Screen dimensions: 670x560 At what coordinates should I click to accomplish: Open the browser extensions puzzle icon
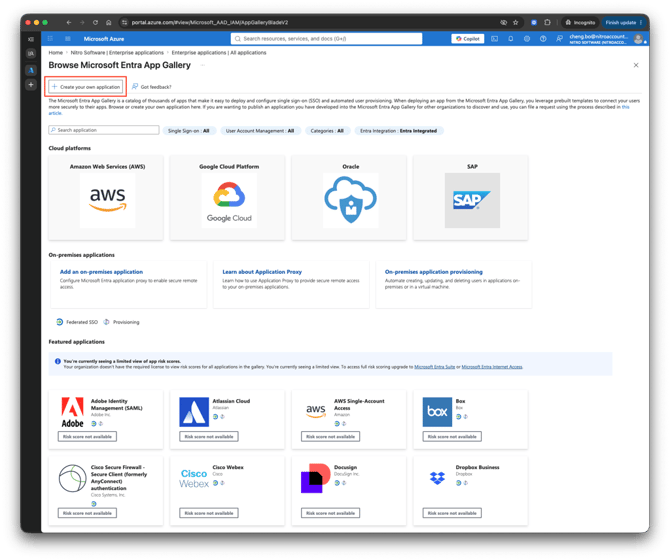pos(547,23)
